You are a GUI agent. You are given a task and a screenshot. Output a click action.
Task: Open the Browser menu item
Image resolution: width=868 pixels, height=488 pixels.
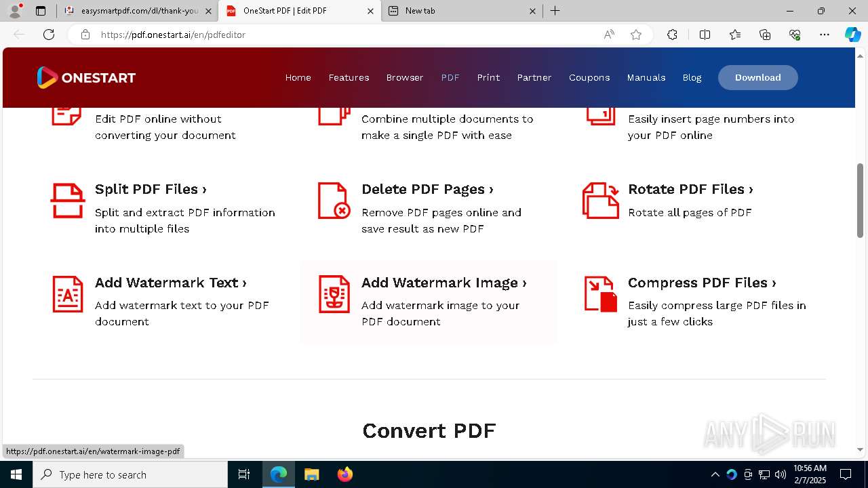(x=405, y=77)
